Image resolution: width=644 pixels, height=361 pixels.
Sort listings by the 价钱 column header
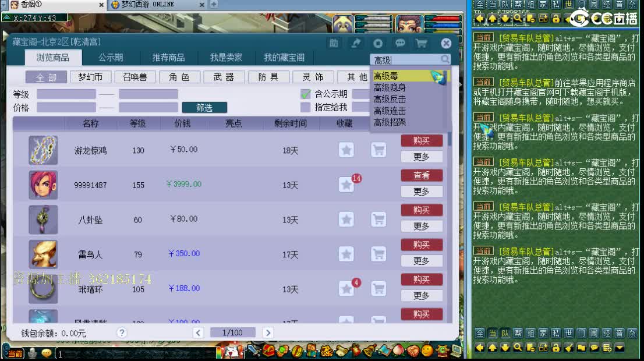click(182, 123)
